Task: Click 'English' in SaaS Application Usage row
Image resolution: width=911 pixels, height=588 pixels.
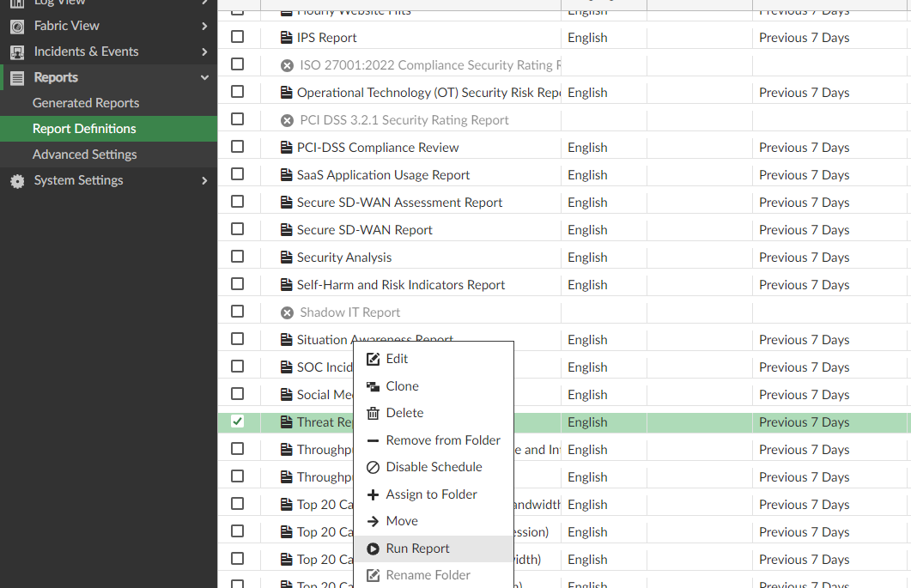Action: point(587,175)
